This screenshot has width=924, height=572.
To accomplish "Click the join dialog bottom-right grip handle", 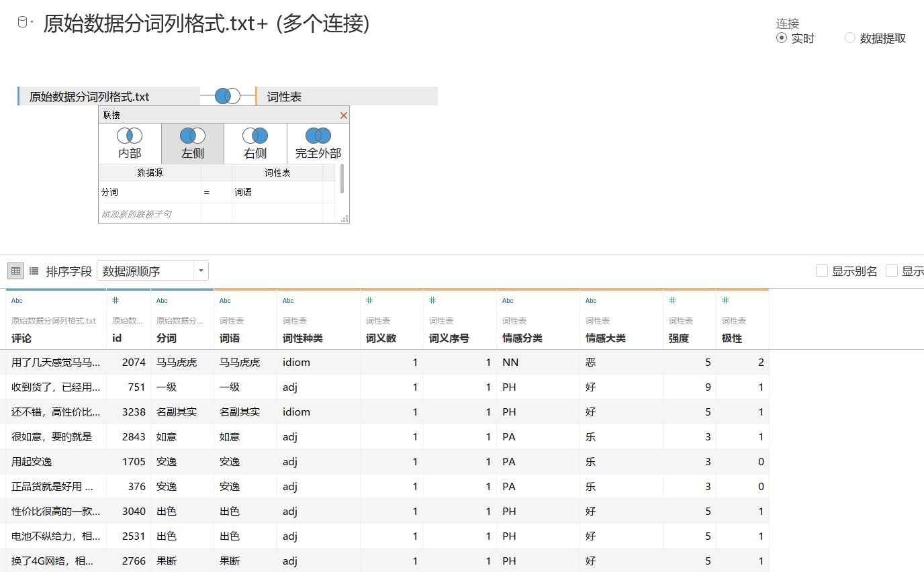I will (345, 218).
